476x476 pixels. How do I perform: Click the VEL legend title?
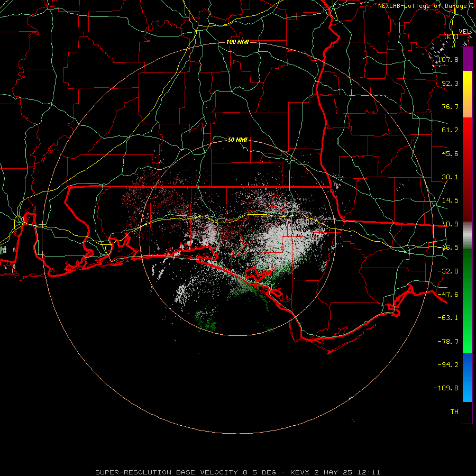[465, 32]
